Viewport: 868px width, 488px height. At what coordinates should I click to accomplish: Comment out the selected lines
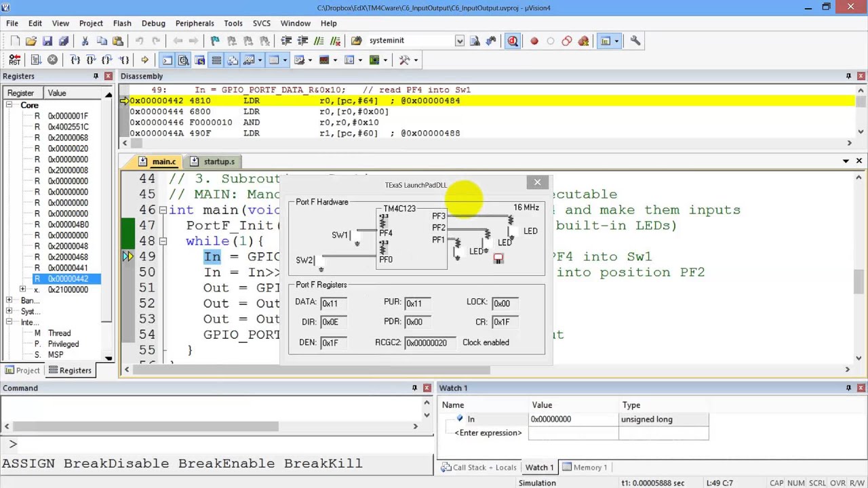point(319,41)
